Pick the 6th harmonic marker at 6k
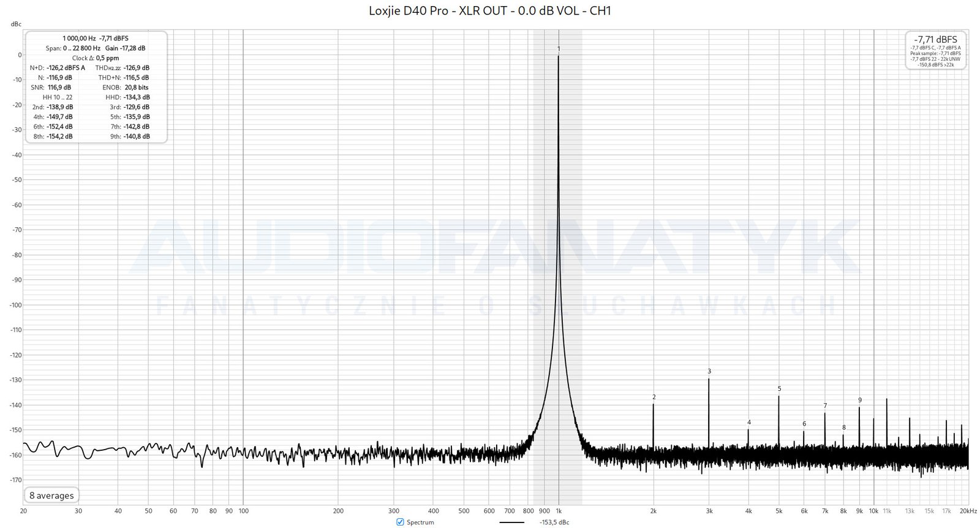The height and width of the screenshot is (528, 980). (x=804, y=424)
